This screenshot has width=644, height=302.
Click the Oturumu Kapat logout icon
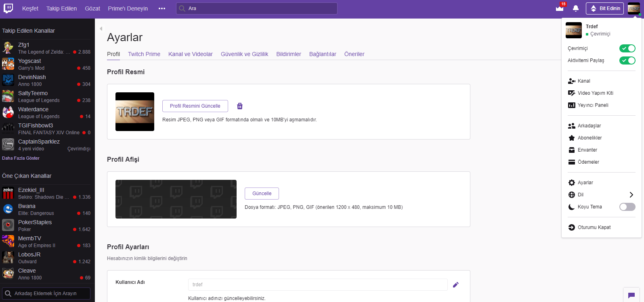(x=572, y=227)
